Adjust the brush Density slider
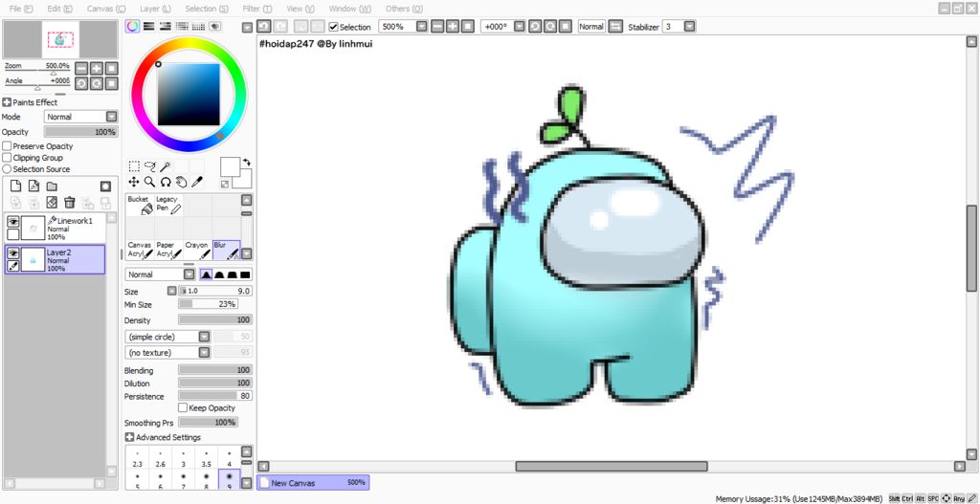Image resolution: width=980 pixels, height=504 pixels. [x=215, y=319]
